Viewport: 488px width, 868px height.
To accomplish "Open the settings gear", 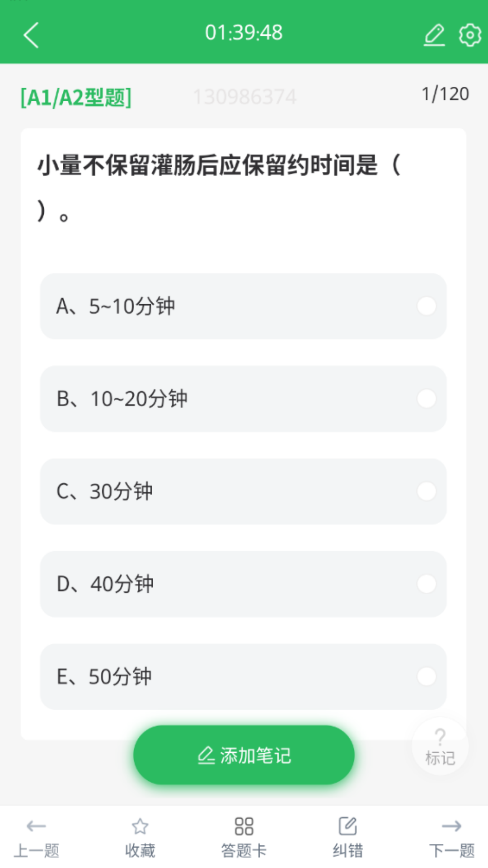I will 470,35.
